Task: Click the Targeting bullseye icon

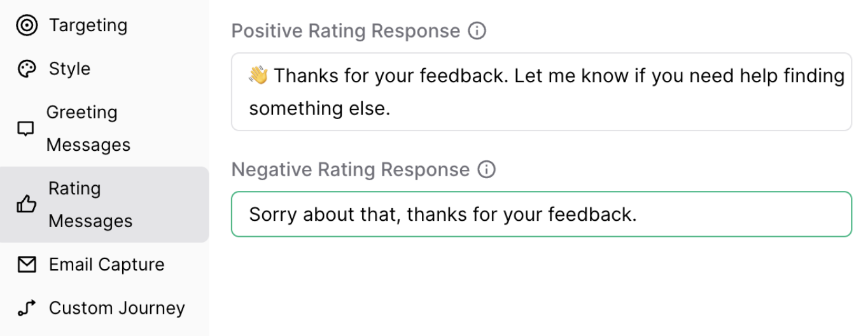Action: point(27,25)
